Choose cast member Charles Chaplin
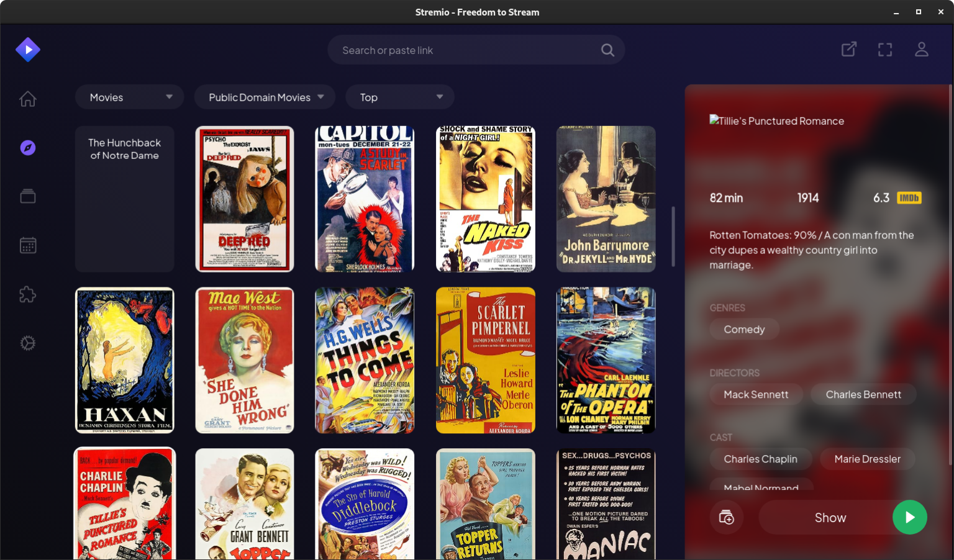Screen dimensions: 954x560 coord(760,459)
